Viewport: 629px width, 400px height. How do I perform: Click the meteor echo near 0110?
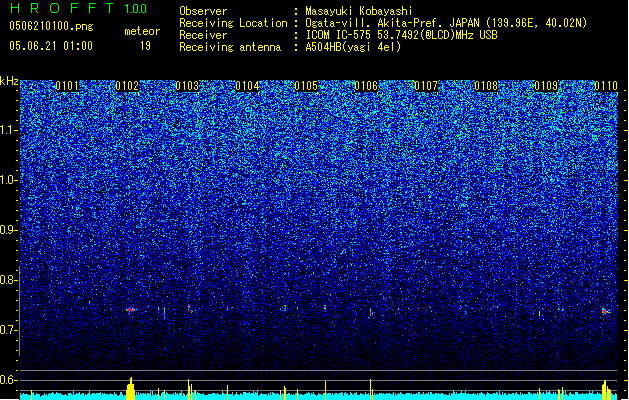[605, 311]
